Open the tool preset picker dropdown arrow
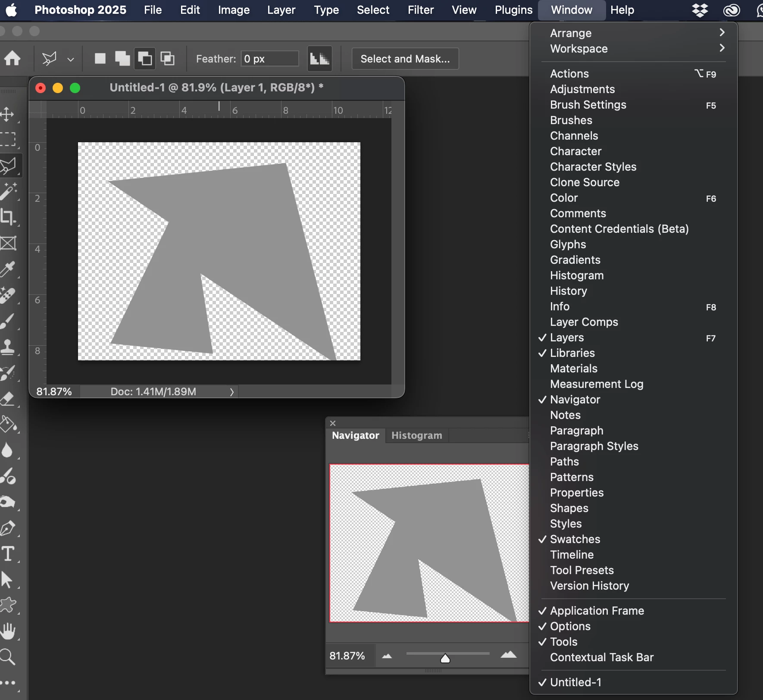The image size is (763, 700). tap(71, 59)
